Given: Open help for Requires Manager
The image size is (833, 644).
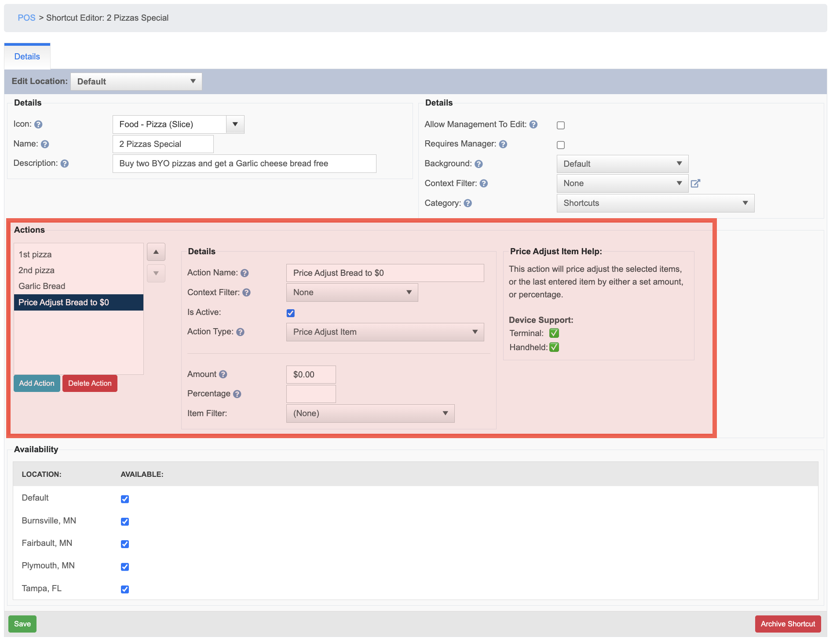Looking at the screenshot, I should tap(503, 144).
